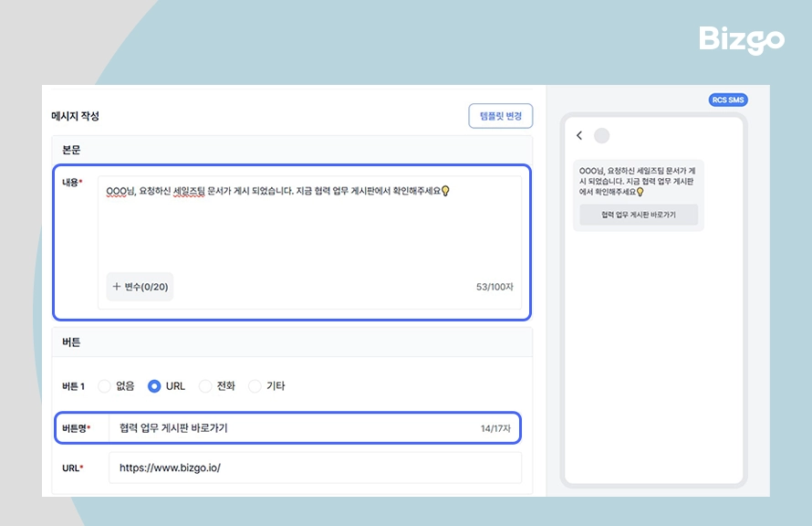The width and height of the screenshot is (812, 526).
Task: Choose the 전화 radio option
Action: pos(205,386)
